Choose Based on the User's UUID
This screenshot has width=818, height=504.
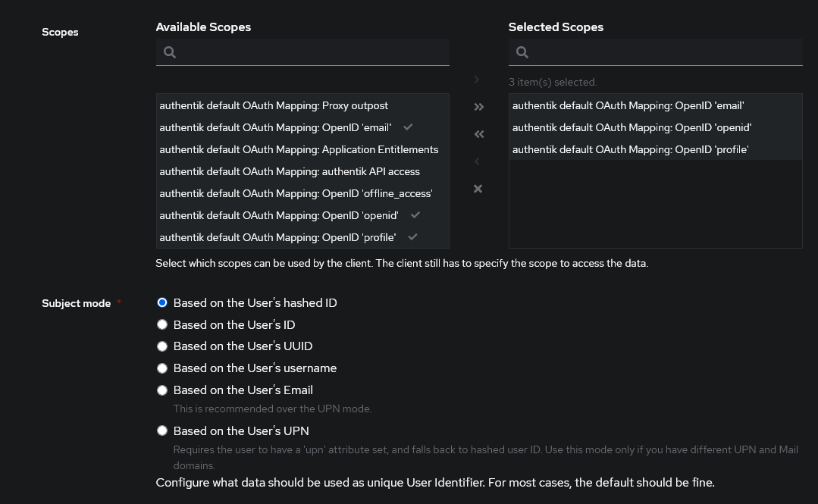(x=162, y=346)
